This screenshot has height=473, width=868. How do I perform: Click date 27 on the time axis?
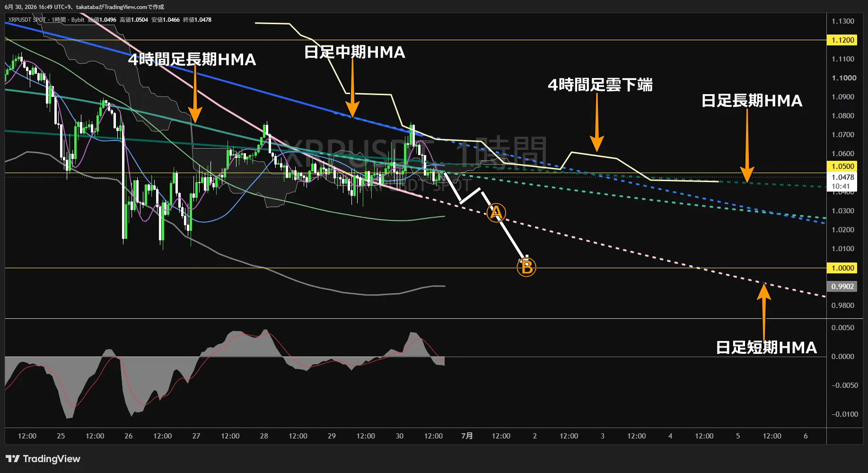(x=196, y=436)
